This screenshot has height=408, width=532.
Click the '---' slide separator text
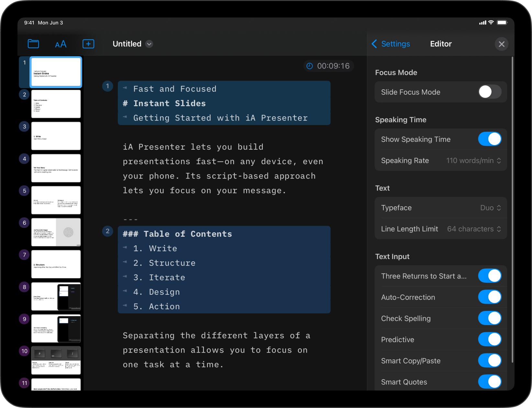(130, 220)
